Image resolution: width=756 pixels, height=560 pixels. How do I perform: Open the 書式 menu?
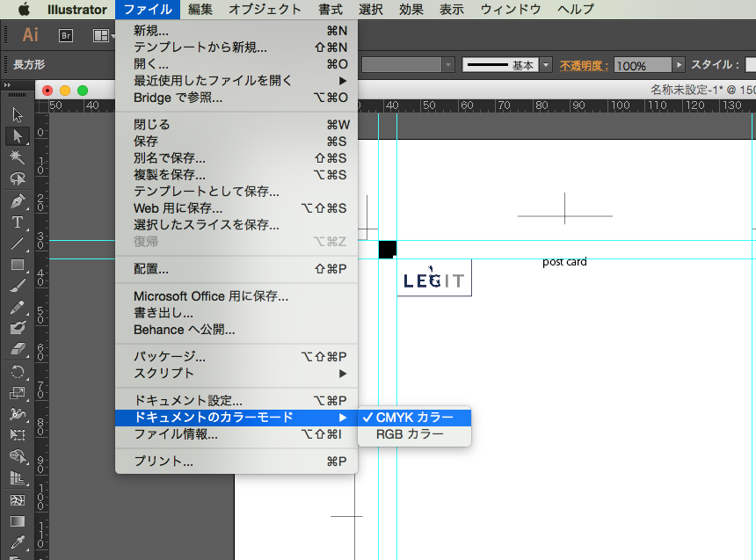pyautogui.click(x=331, y=9)
